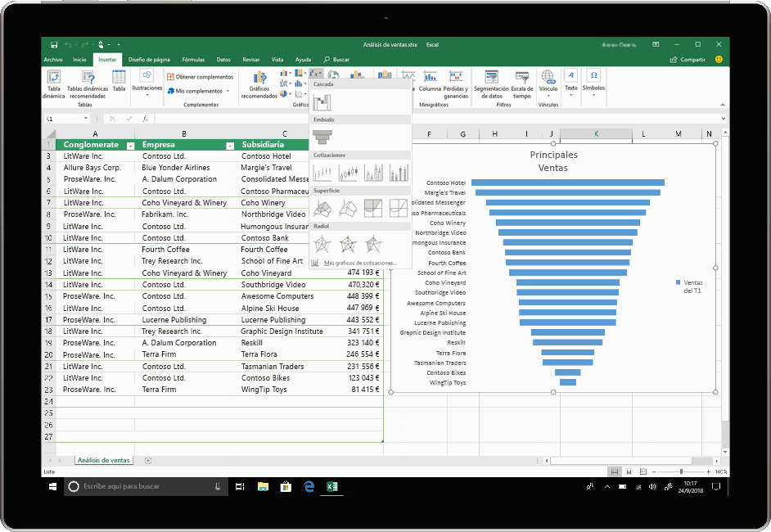Select the wireframe 3D surface chart
Screen dimensions: 771x532
tap(348, 209)
